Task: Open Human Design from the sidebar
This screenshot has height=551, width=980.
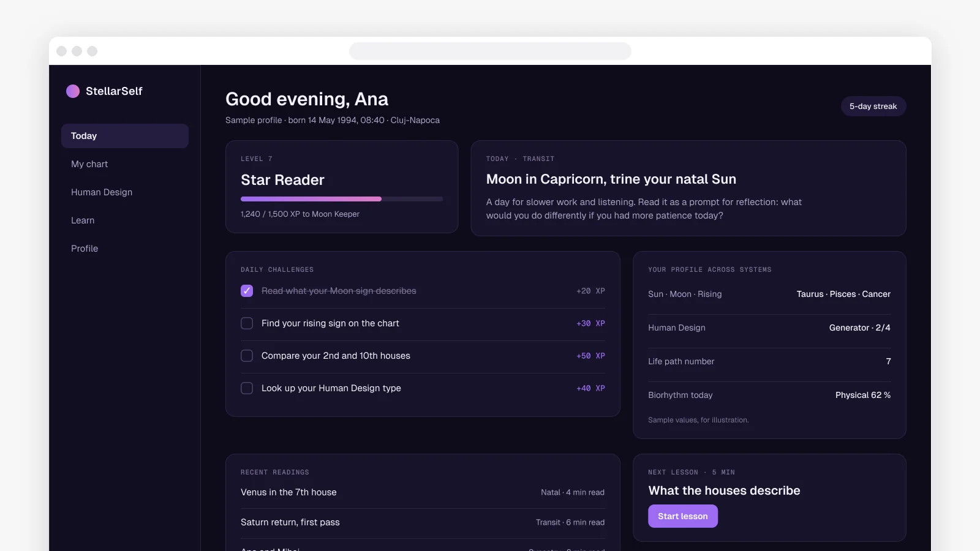Action: [x=125, y=192]
